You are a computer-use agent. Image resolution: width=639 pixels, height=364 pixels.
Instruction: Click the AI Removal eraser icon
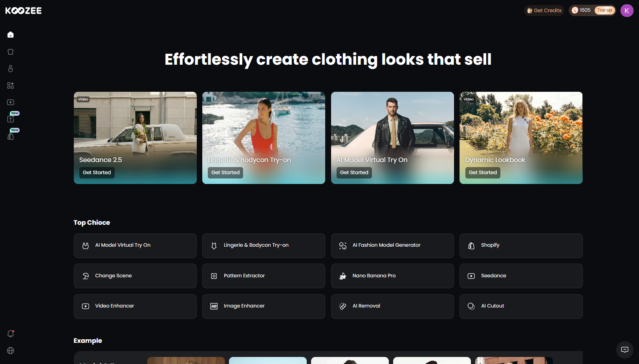[343, 306]
